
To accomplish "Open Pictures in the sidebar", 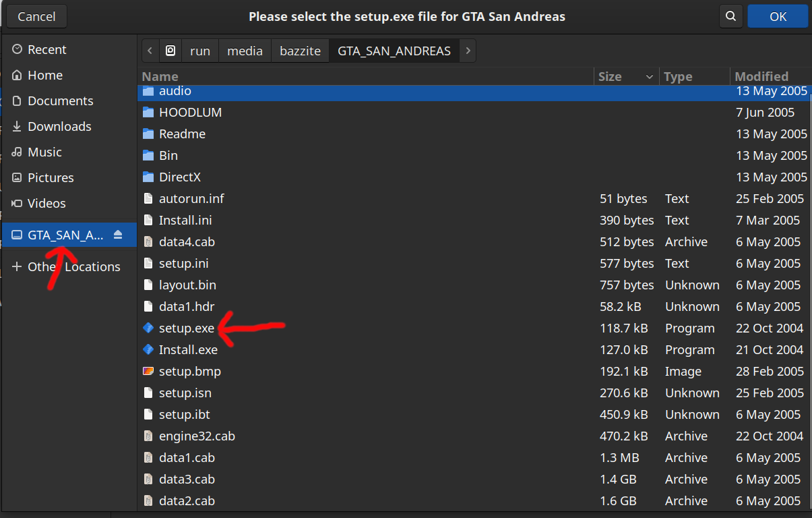I will [69, 177].
